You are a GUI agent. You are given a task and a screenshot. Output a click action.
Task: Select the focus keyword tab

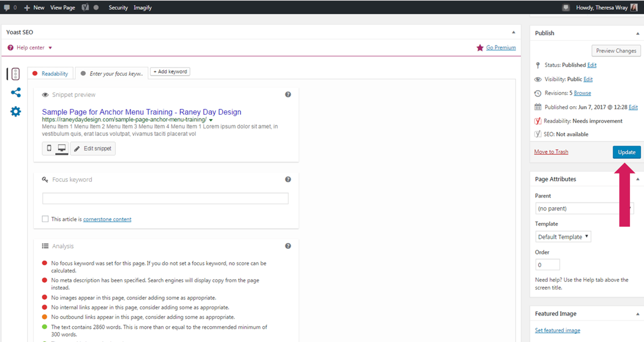(x=112, y=74)
